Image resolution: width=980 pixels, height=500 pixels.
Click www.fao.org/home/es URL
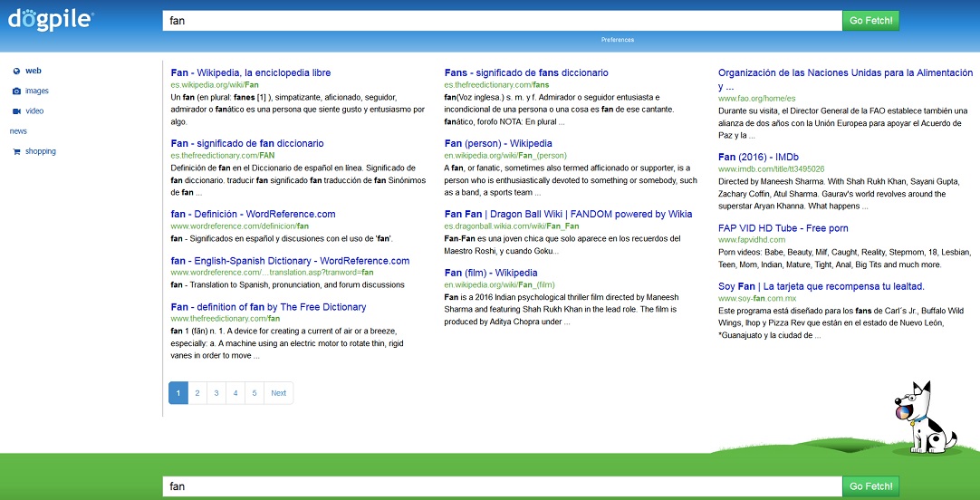click(757, 98)
